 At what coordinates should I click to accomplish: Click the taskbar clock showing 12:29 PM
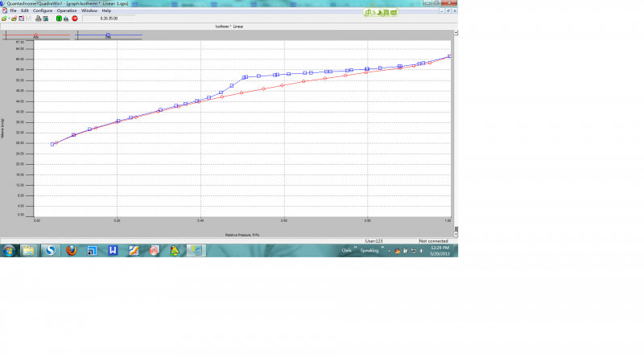click(440, 251)
